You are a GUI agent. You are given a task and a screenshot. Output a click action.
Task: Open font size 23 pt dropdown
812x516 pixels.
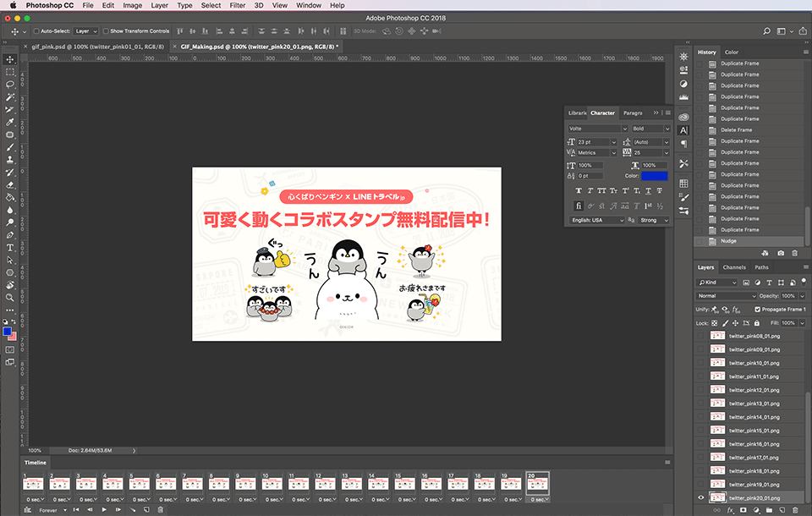coord(614,142)
